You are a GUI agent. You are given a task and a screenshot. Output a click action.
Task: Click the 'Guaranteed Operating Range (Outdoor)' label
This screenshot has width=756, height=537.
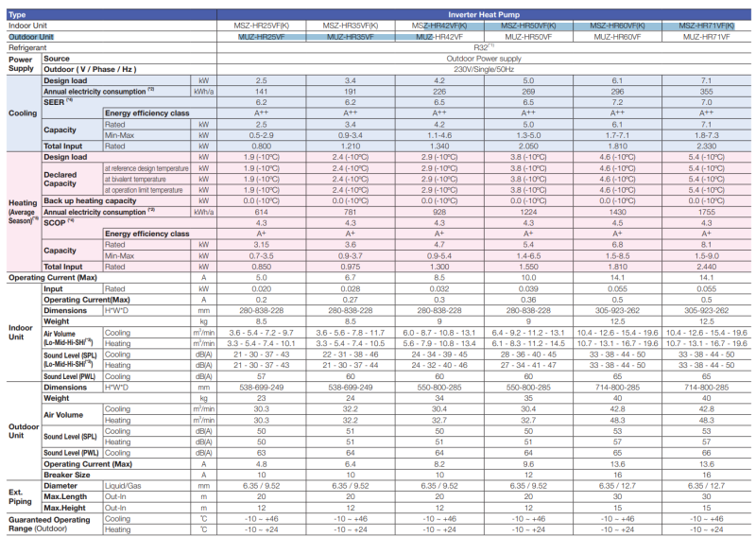(49, 524)
